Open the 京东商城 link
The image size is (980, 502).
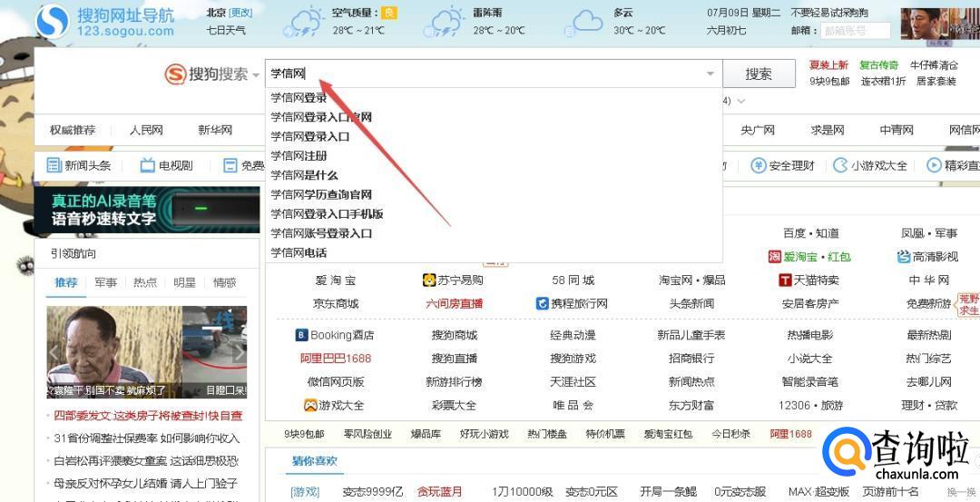click(x=336, y=304)
